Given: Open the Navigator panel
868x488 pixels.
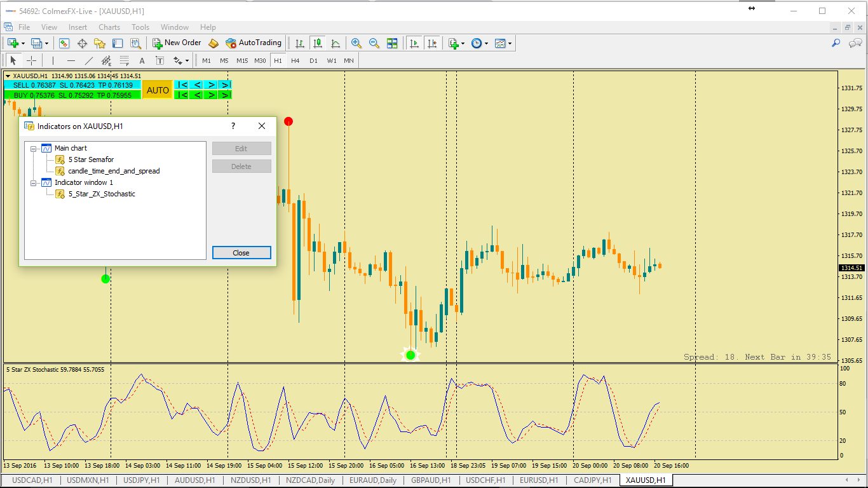Looking at the screenshot, I should pos(100,43).
